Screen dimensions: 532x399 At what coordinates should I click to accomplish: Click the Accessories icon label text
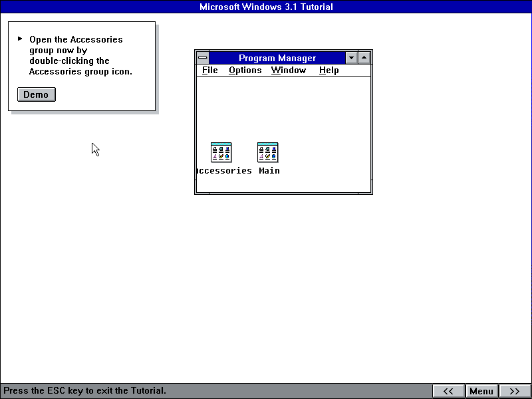[x=224, y=171]
